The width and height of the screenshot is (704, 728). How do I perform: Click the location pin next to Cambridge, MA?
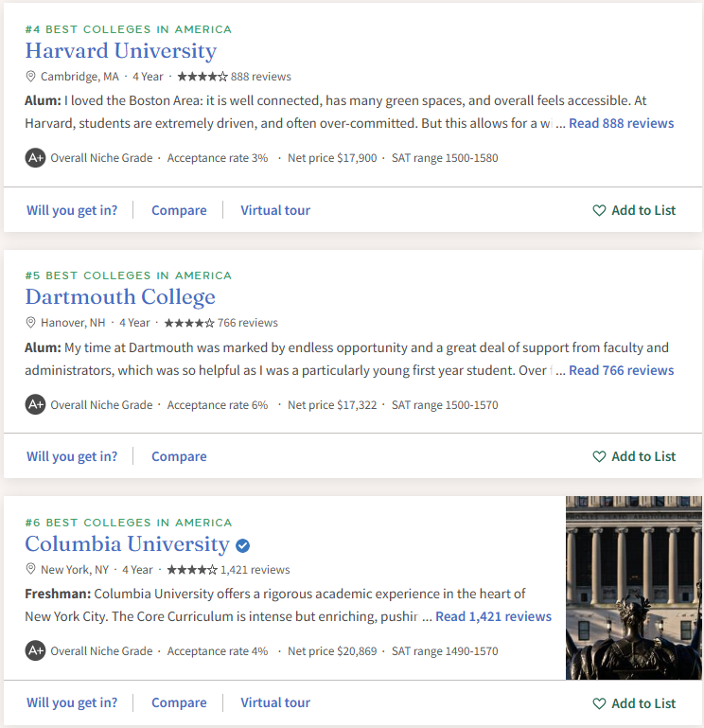point(30,77)
